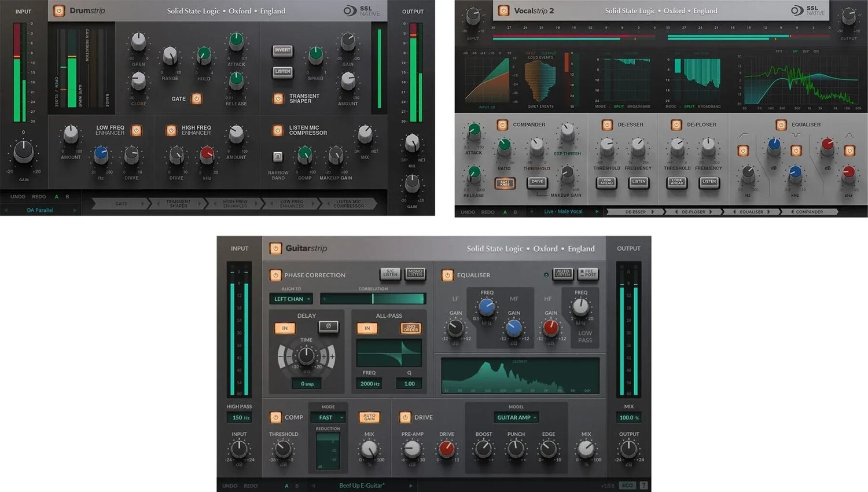Click the Drumstrip input Gain knob
Image resolution: width=868 pixels, height=492 pixels.
pos(24,152)
